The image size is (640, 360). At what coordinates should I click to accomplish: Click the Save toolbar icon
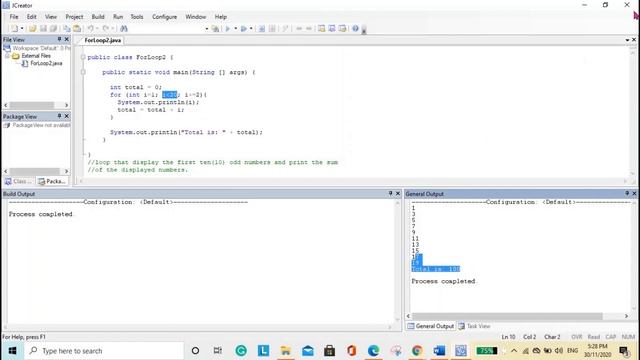click(x=43, y=29)
